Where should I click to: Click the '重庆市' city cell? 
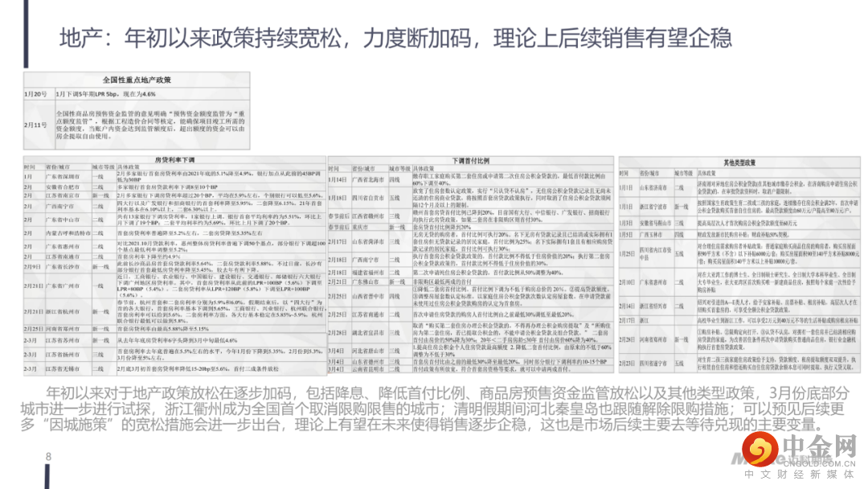(x=361, y=227)
